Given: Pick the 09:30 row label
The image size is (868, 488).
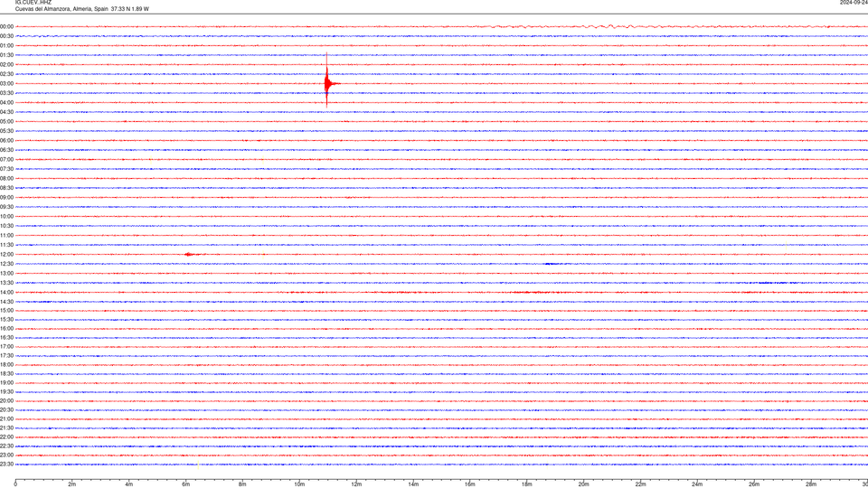Looking at the screenshot, I should tap(6, 207).
